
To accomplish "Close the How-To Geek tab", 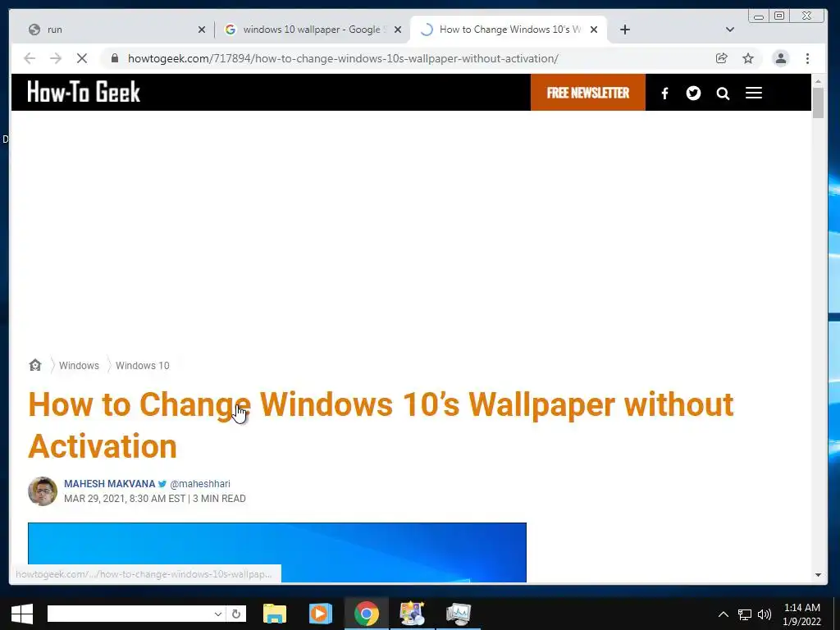I will pos(594,30).
